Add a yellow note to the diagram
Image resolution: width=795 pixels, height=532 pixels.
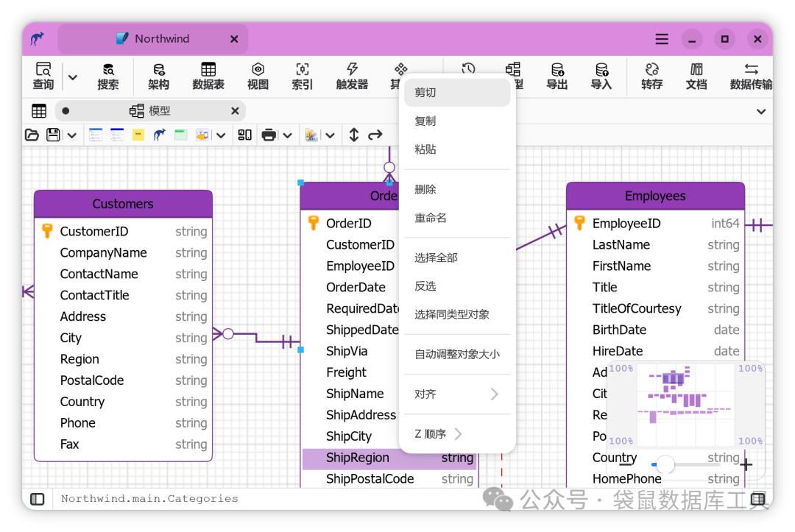pyautogui.click(x=138, y=135)
